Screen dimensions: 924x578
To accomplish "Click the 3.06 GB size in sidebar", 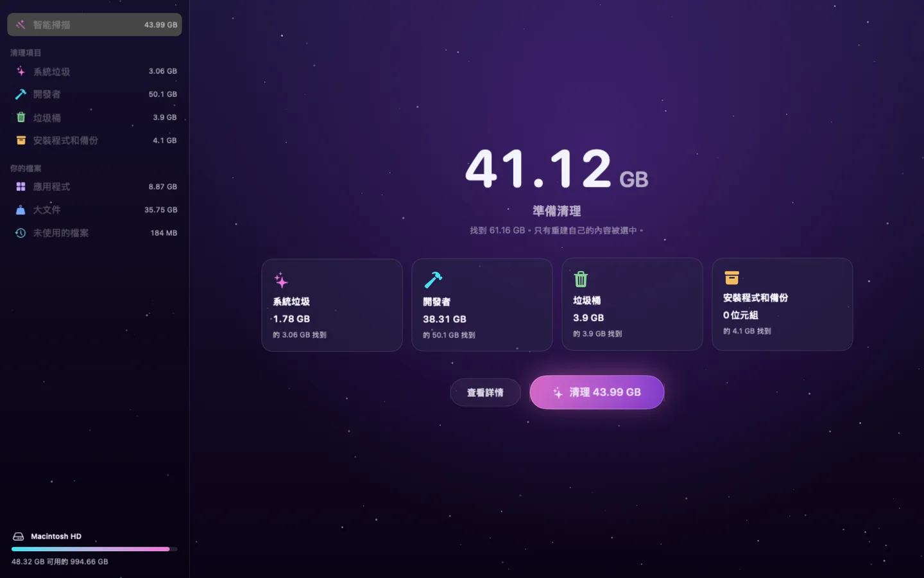I will click(x=163, y=71).
